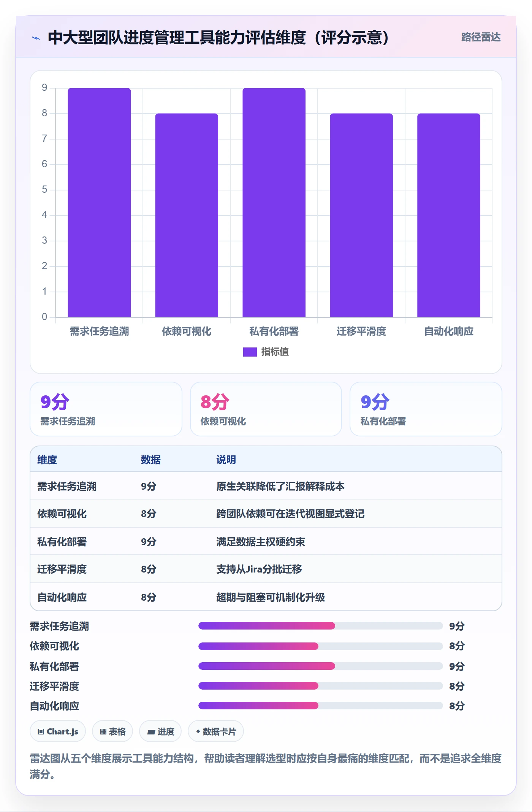Viewport: 532px width, 812px height.
Task: Click the 需求任务追溯 progress row label
Action: click(59, 626)
